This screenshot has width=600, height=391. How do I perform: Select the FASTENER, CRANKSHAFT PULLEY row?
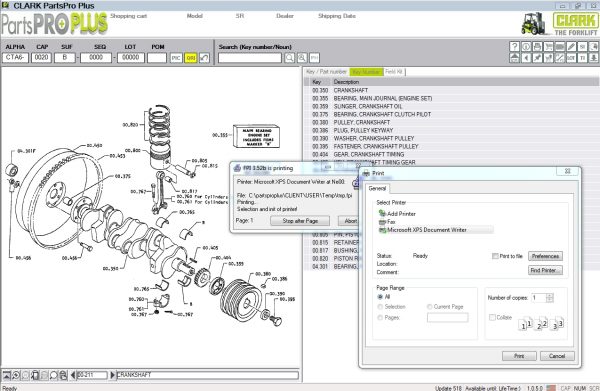tap(452, 147)
